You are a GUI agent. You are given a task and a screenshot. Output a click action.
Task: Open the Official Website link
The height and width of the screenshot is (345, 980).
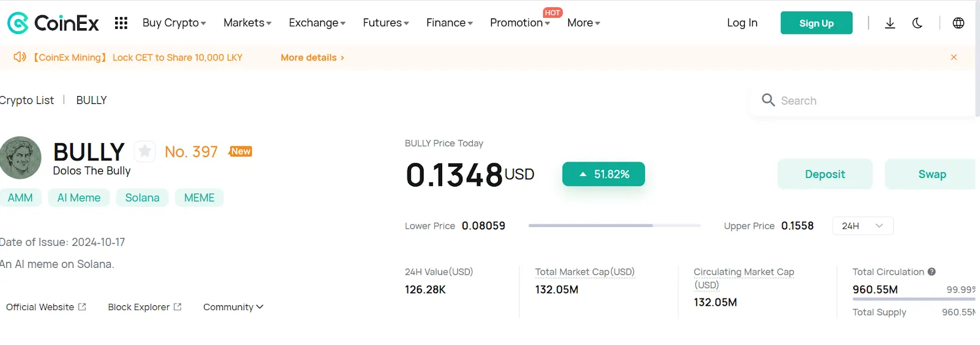coord(46,307)
